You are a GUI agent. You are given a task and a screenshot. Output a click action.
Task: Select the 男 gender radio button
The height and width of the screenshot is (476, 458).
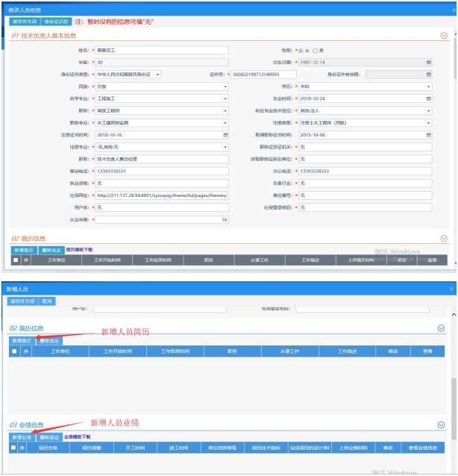pyautogui.click(x=314, y=51)
